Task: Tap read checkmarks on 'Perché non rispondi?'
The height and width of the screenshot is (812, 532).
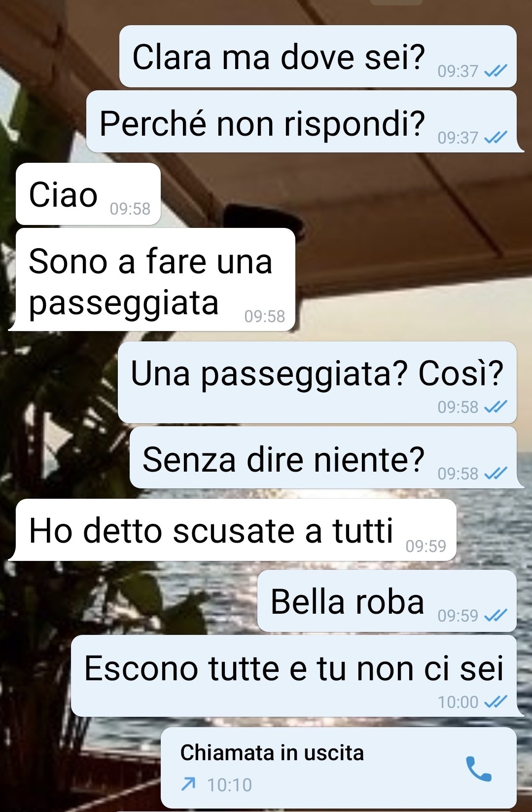Action: (496, 138)
